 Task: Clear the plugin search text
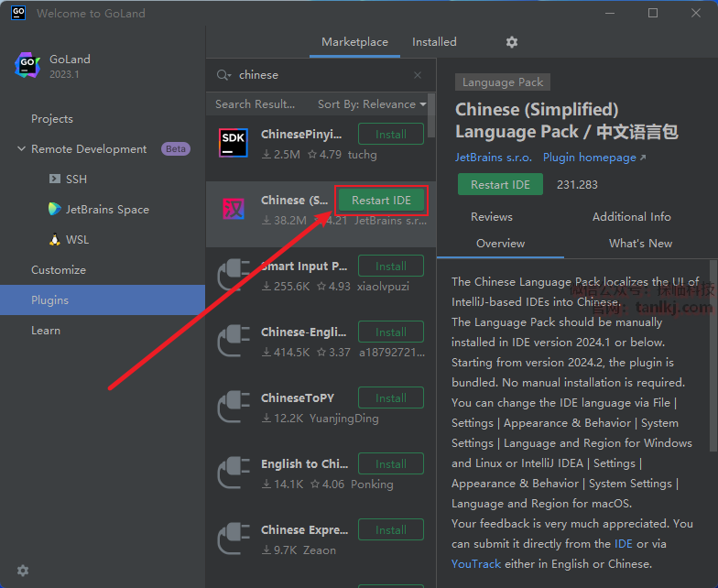(418, 75)
